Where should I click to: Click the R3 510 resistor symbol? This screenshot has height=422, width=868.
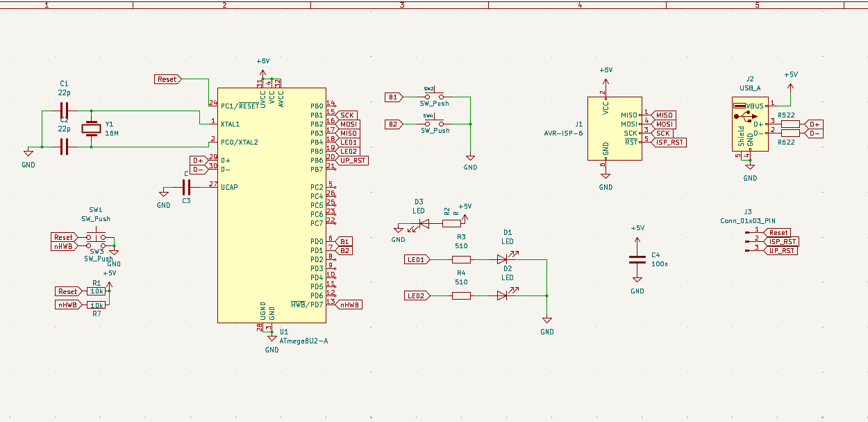[x=461, y=259]
